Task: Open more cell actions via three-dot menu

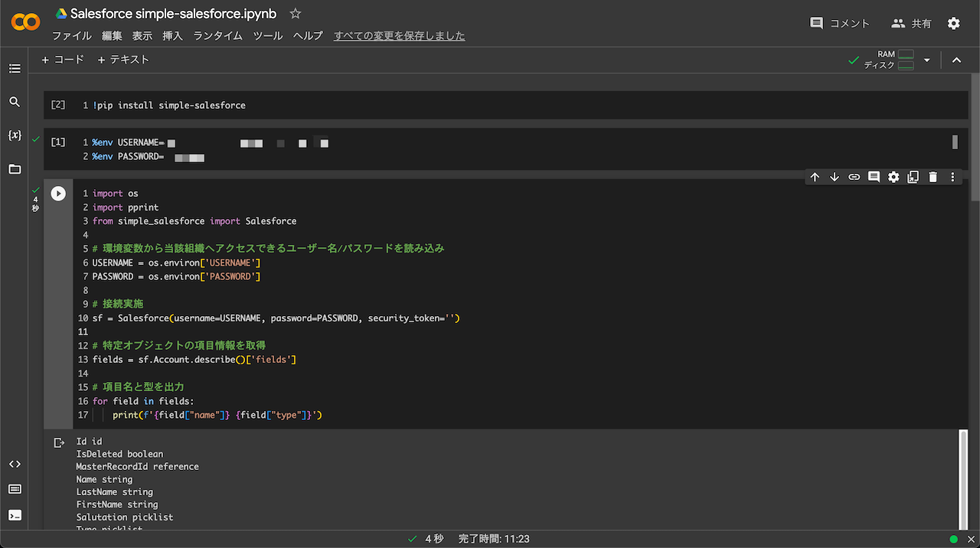Action: pos(952,177)
